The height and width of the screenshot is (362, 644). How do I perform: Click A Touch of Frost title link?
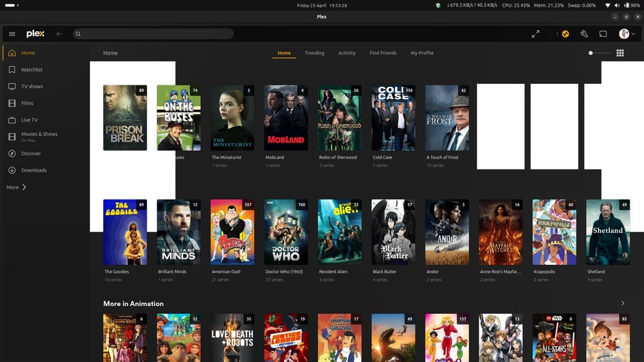(x=443, y=157)
